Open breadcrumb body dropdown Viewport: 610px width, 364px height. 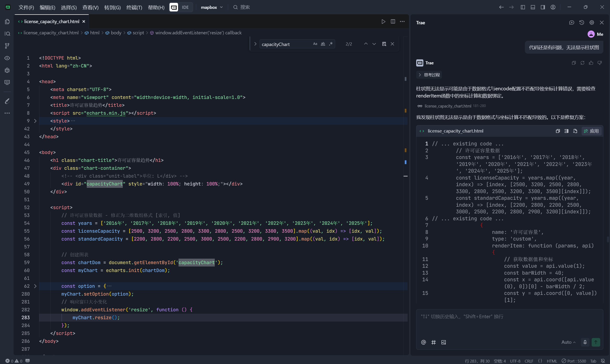pos(113,33)
